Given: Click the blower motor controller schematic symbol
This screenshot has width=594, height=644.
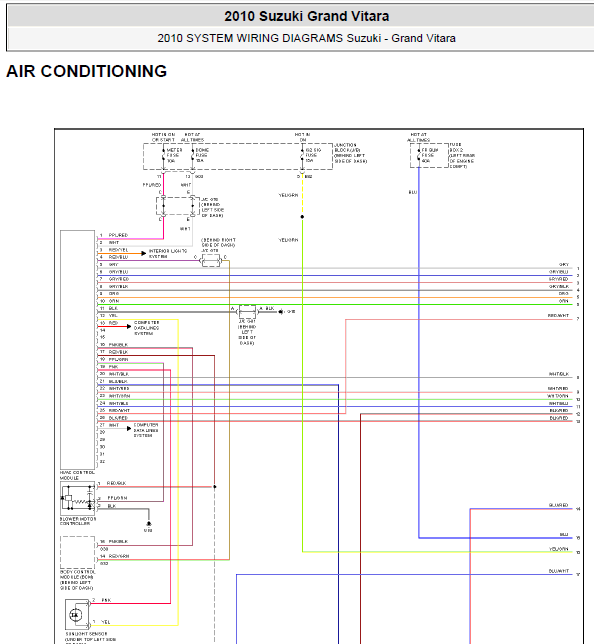Looking at the screenshot, I should click(x=78, y=499).
